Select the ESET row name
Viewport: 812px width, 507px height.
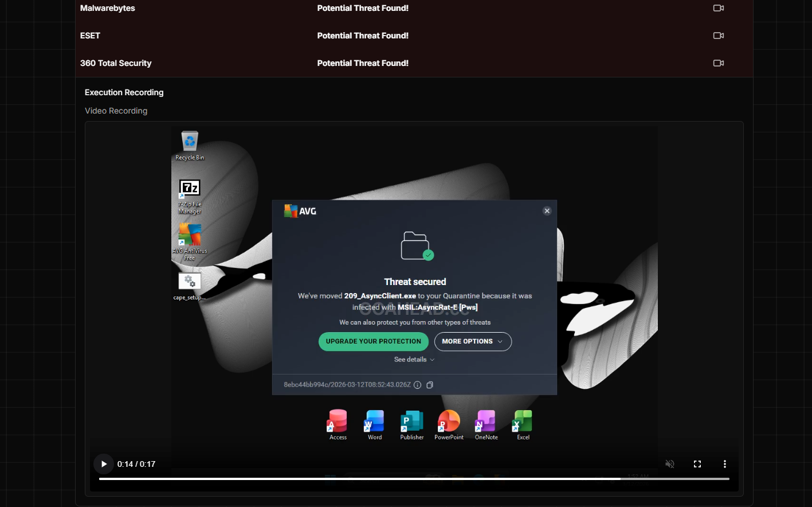(x=90, y=36)
